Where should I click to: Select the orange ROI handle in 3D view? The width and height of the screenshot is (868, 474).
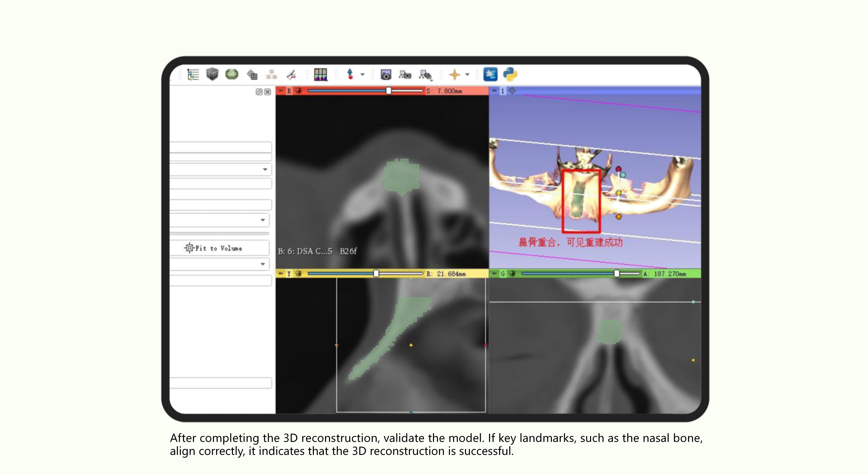619,217
